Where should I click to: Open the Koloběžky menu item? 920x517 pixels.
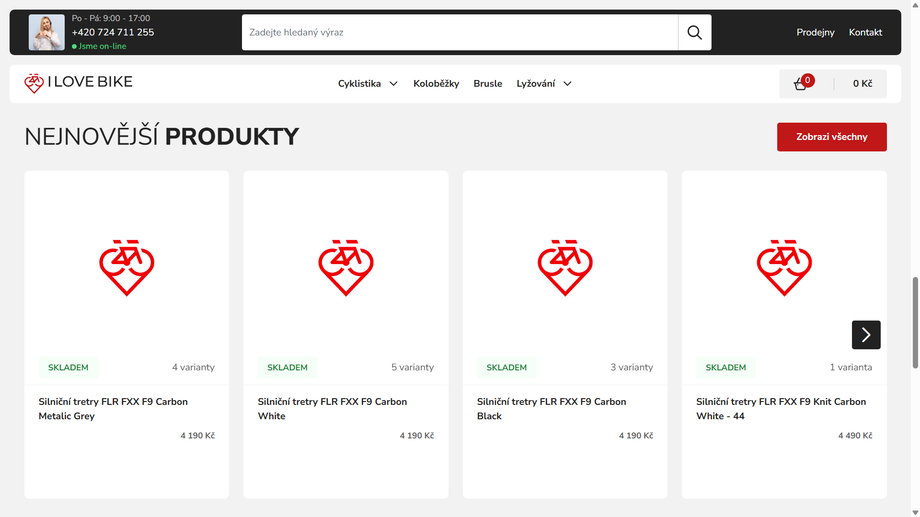[x=436, y=84]
